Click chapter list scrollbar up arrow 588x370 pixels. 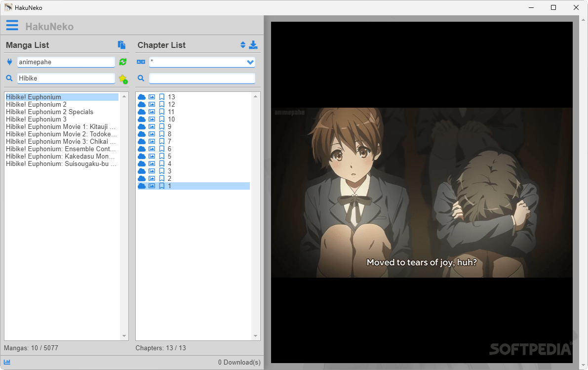255,96
